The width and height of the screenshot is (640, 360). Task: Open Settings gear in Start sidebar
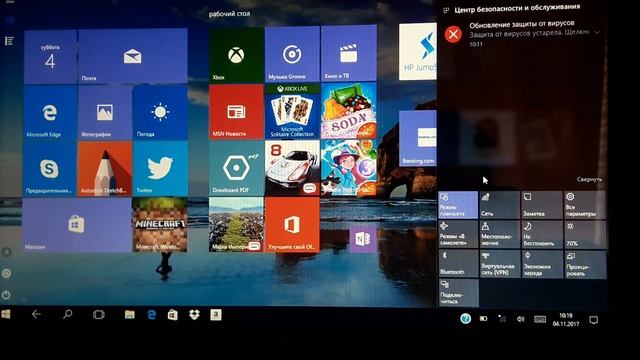pyautogui.click(x=6, y=273)
